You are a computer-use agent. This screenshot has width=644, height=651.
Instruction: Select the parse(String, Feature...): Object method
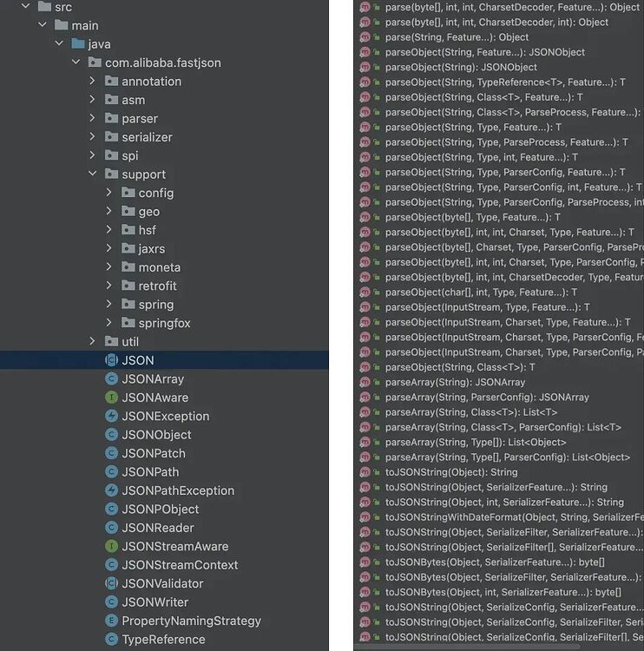click(457, 37)
